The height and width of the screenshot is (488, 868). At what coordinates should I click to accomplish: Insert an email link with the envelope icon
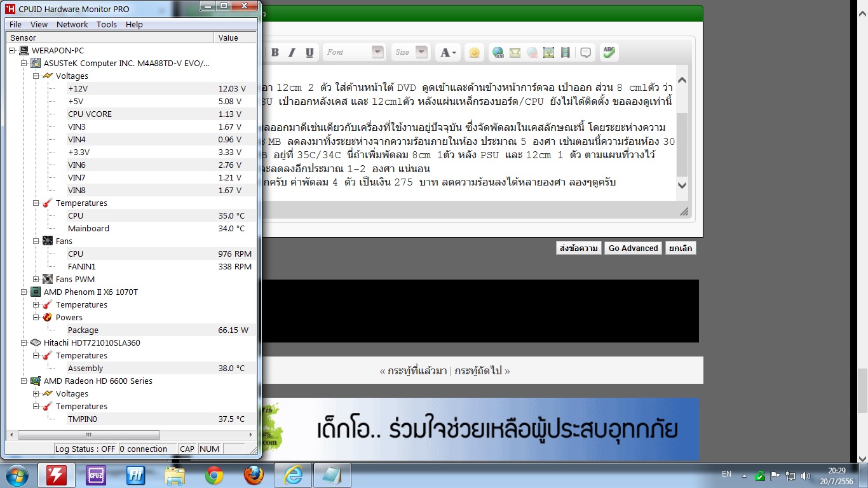pyautogui.click(x=515, y=53)
